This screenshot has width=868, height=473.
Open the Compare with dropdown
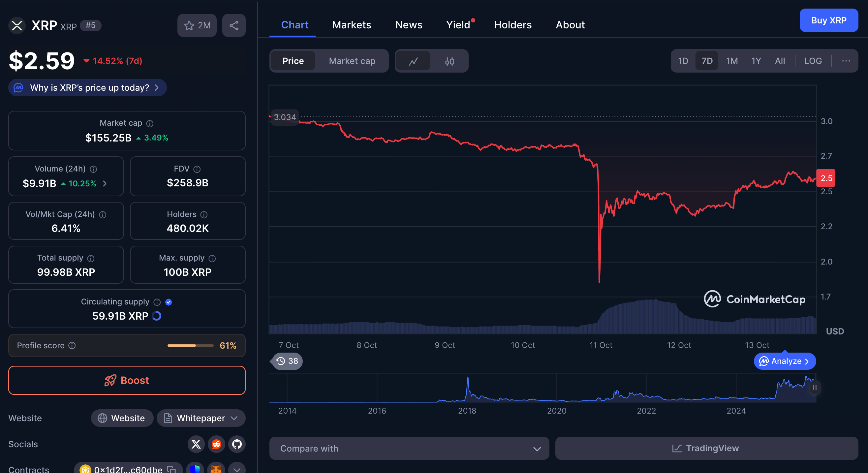409,448
